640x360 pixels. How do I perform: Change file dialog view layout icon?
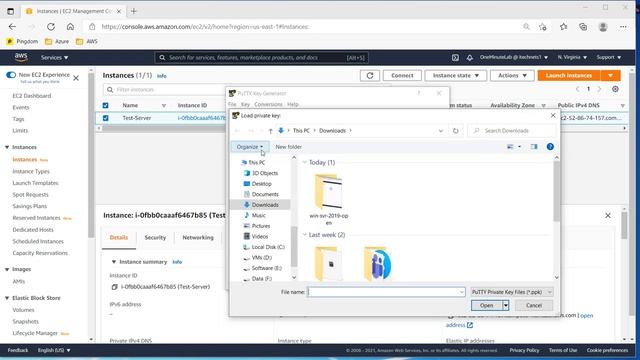point(510,147)
